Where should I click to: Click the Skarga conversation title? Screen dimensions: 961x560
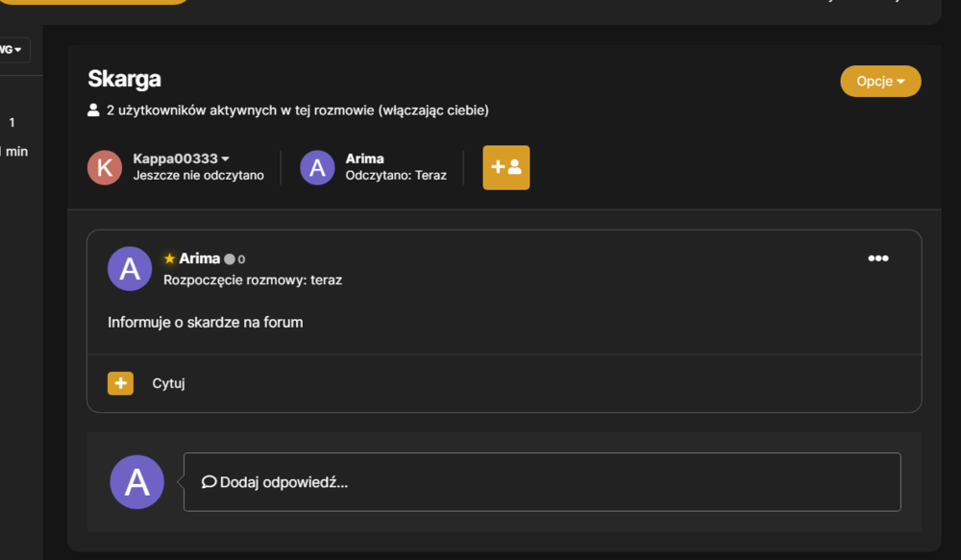(124, 79)
